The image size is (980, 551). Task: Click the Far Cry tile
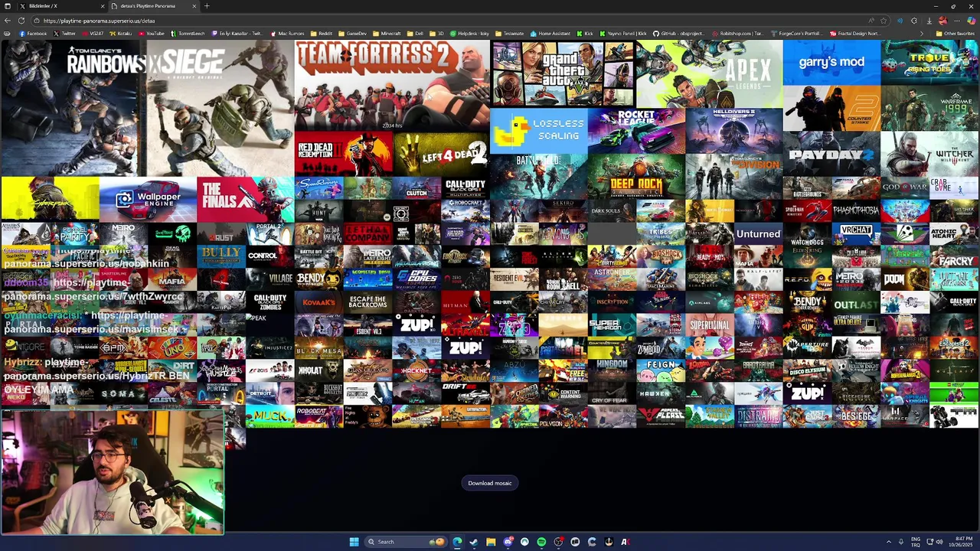[954, 257]
